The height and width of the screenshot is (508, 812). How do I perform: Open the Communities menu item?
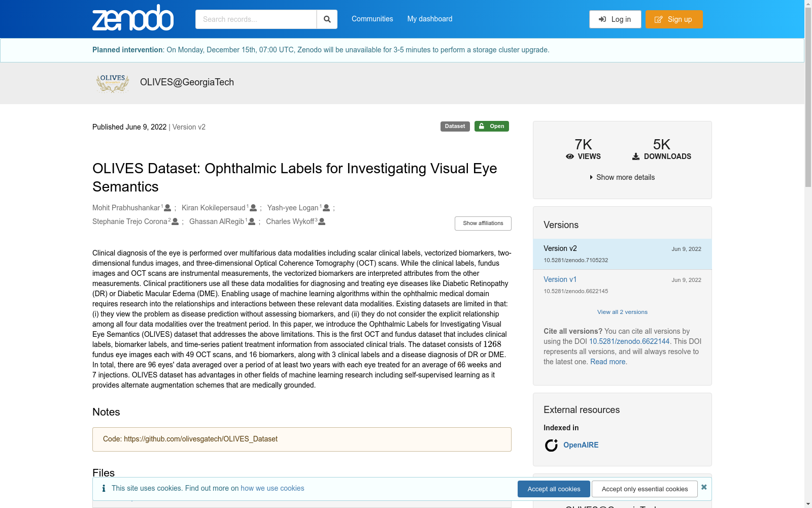coord(373,19)
